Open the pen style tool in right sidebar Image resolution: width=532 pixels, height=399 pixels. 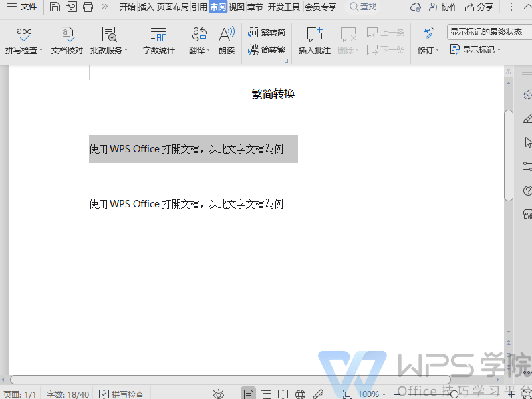pos(527,118)
